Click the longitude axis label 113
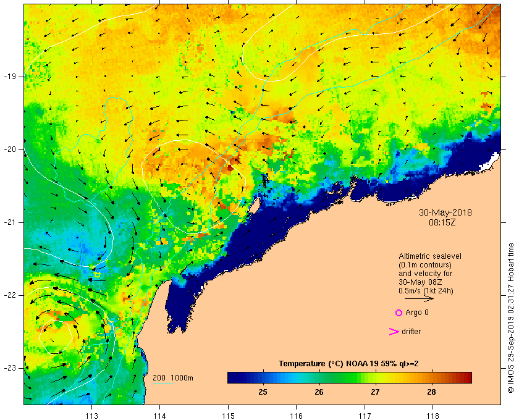519x420 pixels. (91, 416)
